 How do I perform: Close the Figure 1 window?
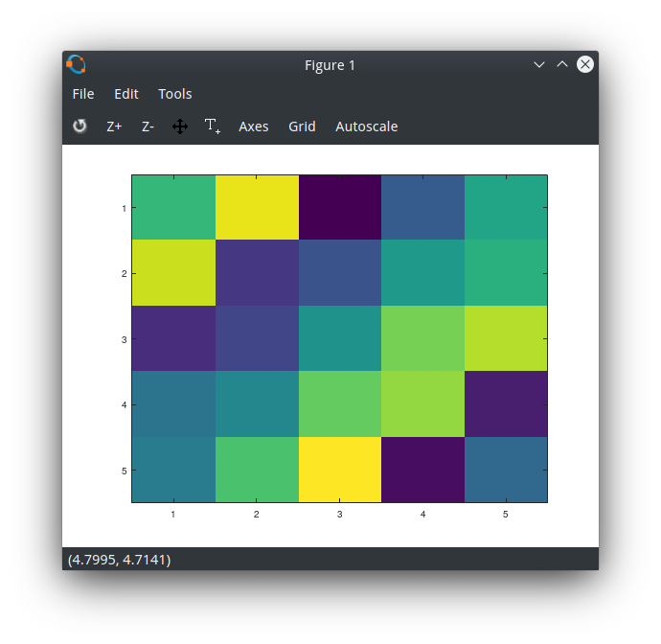584,65
